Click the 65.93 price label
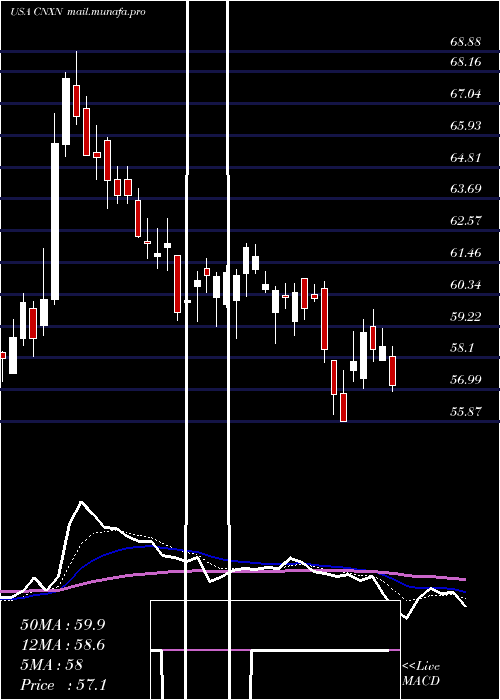The width and height of the screenshot is (500, 700). [x=466, y=125]
